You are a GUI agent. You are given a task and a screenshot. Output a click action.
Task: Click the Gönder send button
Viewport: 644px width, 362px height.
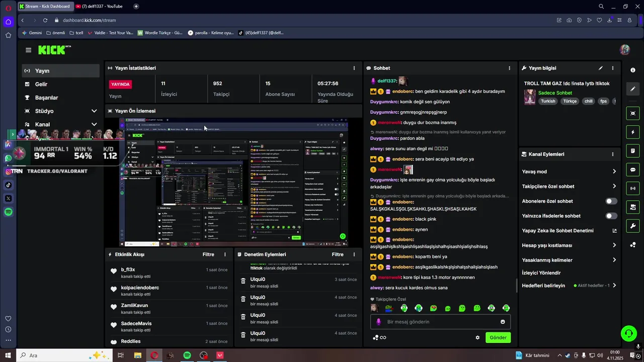(498, 337)
